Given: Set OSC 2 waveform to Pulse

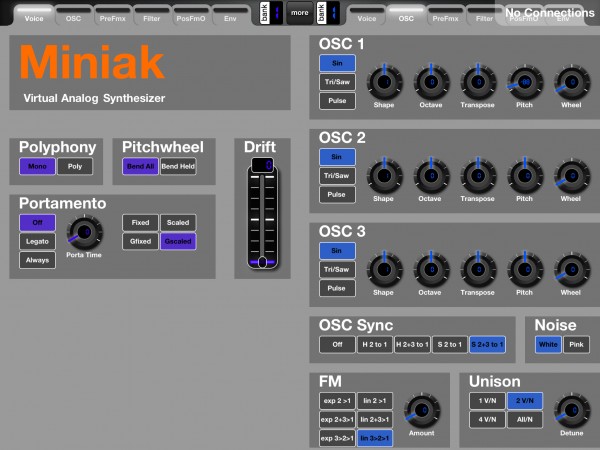Looking at the screenshot, I should pos(337,194).
